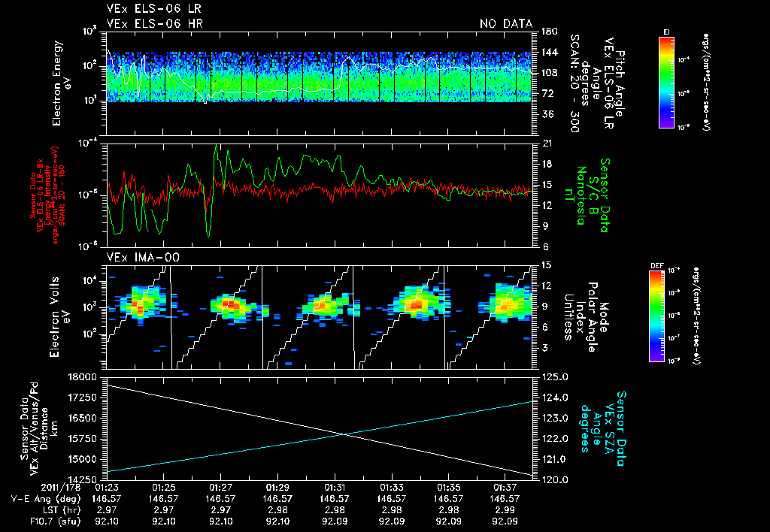Click the 'SCAN: 20 - 300' label
Viewport: 770px width, 532px height.
[x=574, y=83]
